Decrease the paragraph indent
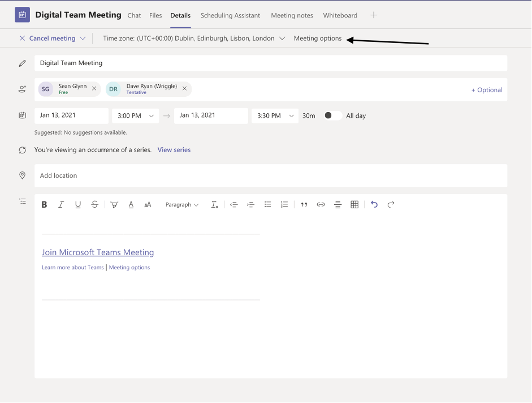Image resolution: width=532 pixels, height=403 pixels. pos(233,204)
